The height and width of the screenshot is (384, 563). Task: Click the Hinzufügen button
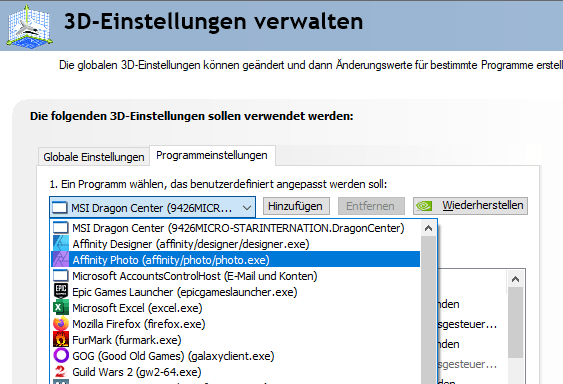pos(296,206)
